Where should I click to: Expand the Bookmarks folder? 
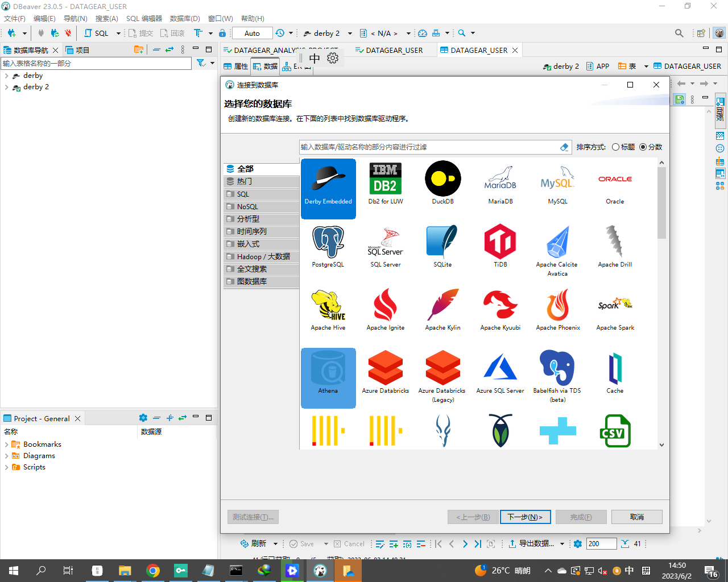click(6, 444)
